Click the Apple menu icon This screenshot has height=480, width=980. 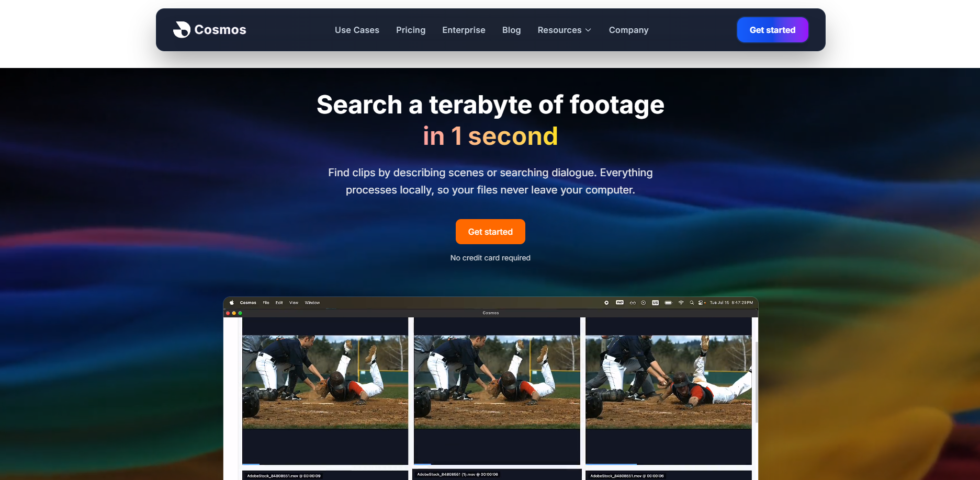coord(232,303)
